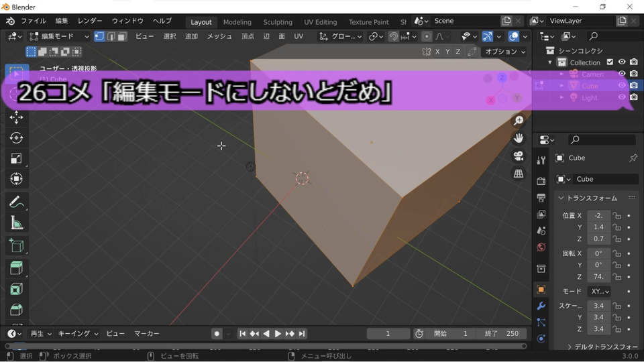Open the Modifiers wrench tab

pyautogui.click(x=541, y=306)
